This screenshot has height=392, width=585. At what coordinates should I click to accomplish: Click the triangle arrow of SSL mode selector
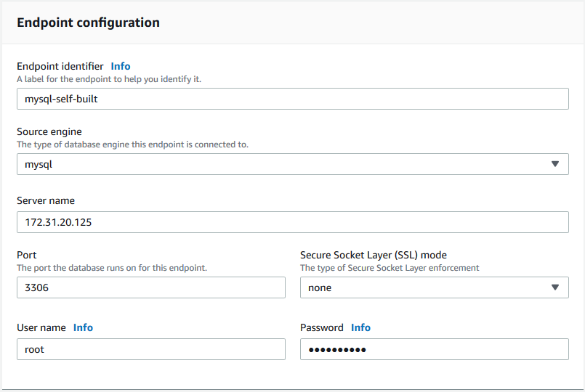point(555,287)
